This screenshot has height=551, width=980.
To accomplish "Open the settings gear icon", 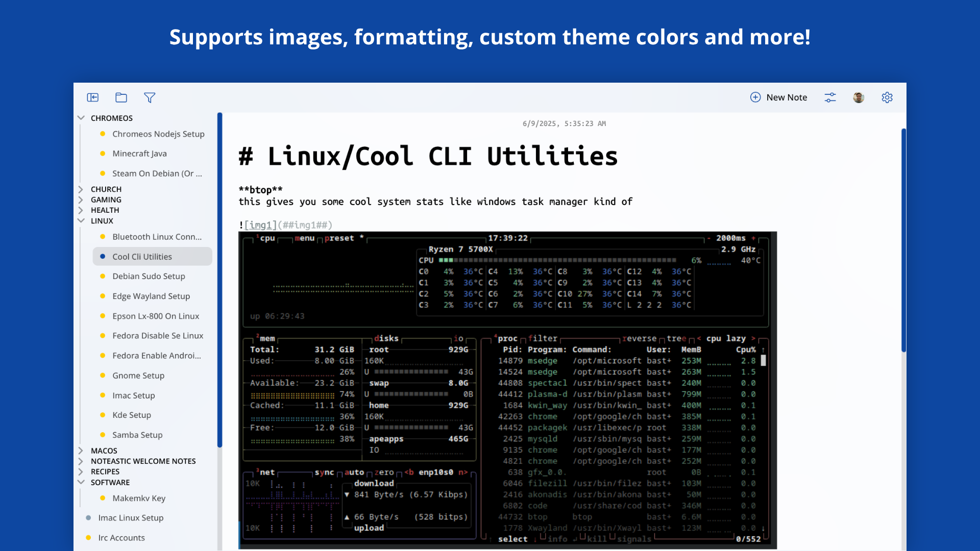I will (887, 97).
